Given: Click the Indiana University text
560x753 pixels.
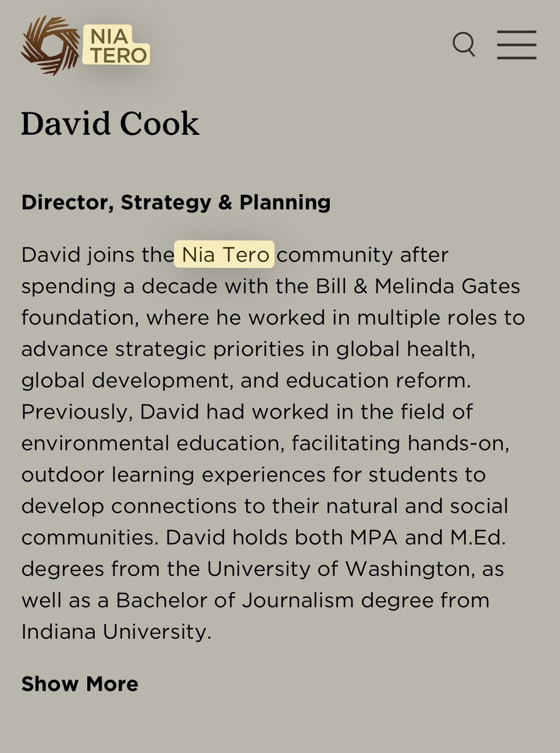Looking at the screenshot, I should click(x=115, y=632).
